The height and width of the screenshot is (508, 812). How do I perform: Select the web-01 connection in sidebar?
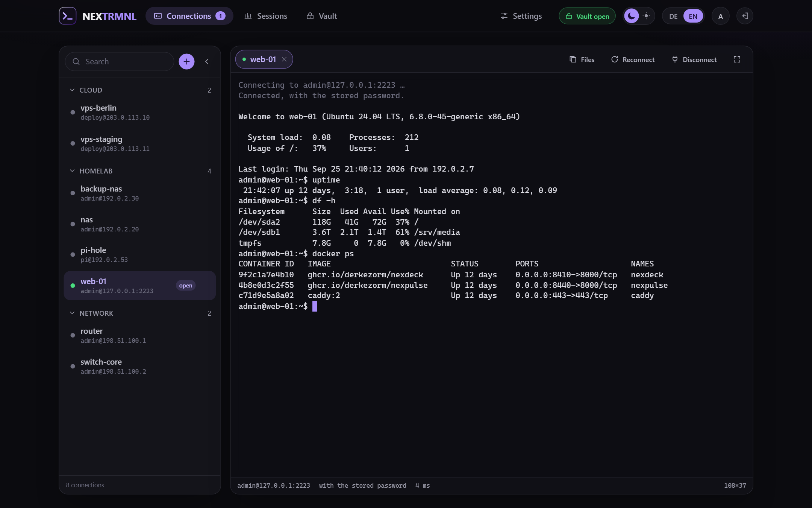tap(140, 286)
